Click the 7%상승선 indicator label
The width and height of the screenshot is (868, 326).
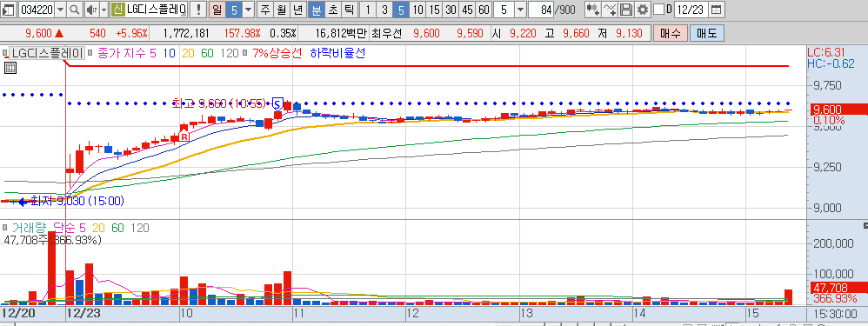click(277, 53)
